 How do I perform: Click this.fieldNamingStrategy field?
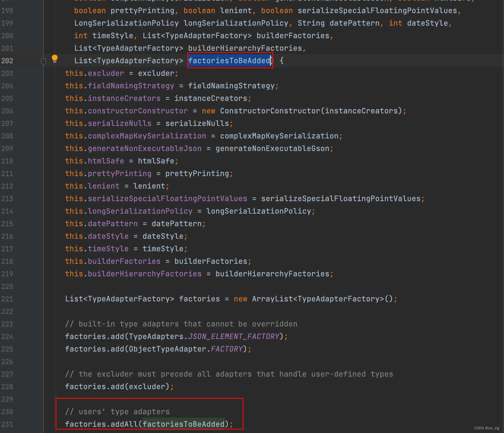120,86
